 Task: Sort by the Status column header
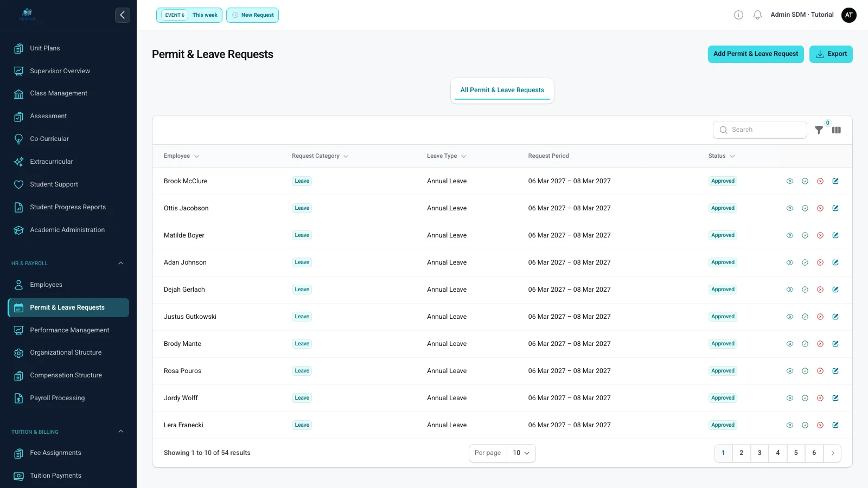pyautogui.click(x=722, y=156)
